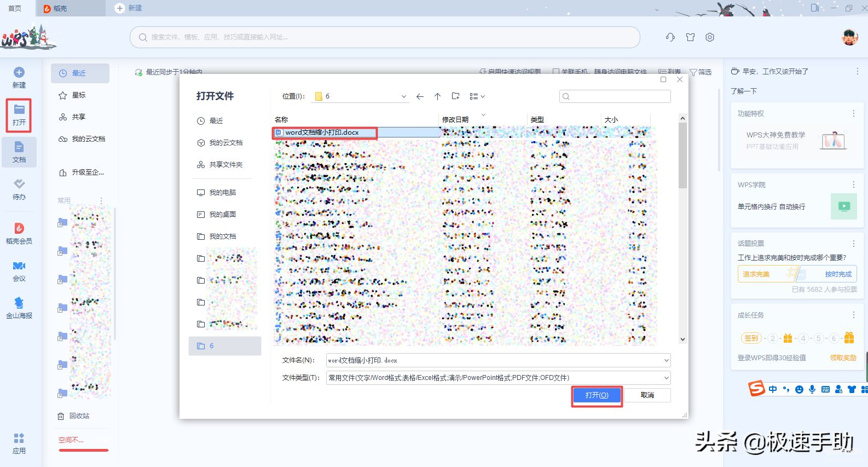Click the main WPS search bar
This screenshot has height=467, width=868.
(x=385, y=37)
